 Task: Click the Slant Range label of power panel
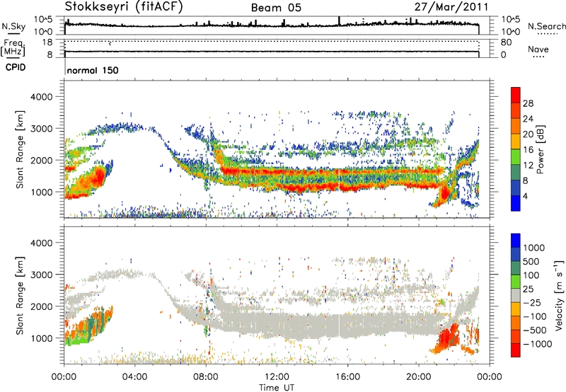(20, 149)
